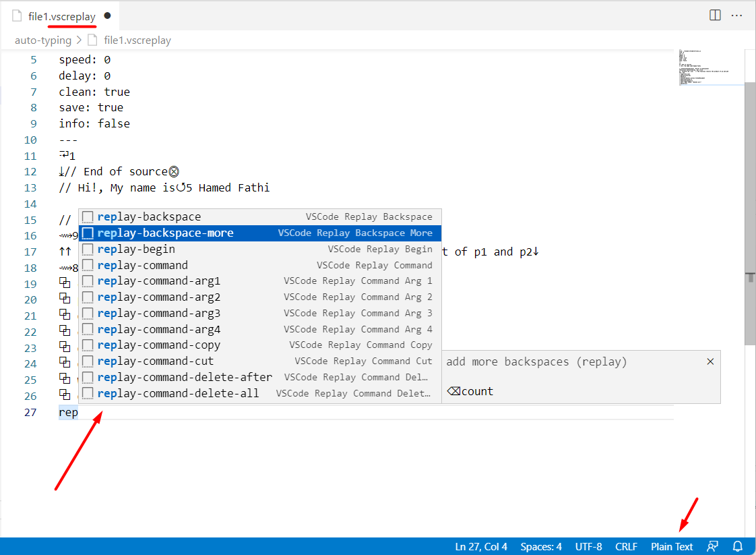
Task: Close the suggestion details panel
Action: [x=710, y=361]
